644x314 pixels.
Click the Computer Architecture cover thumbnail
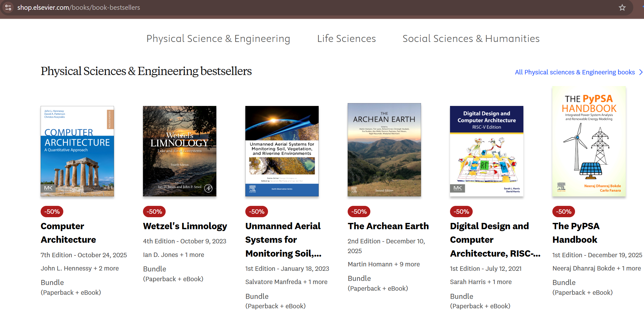click(77, 151)
